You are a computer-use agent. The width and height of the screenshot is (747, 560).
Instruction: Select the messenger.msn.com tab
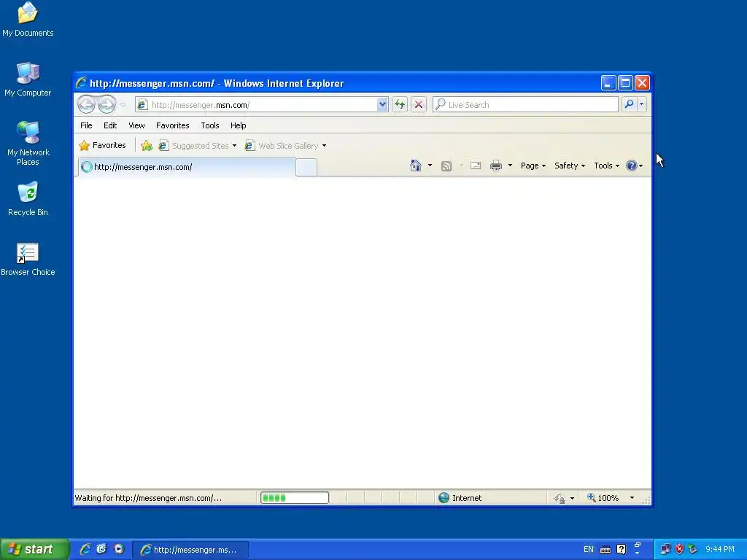[186, 167]
